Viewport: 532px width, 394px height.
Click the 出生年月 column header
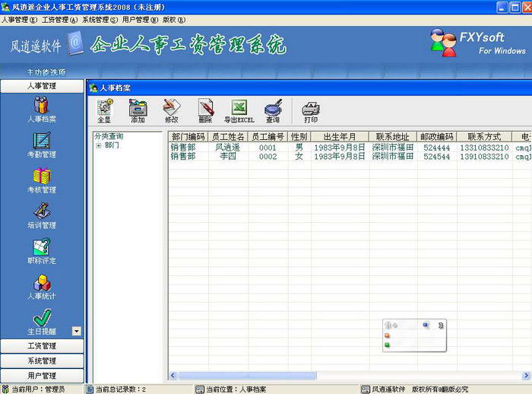coord(340,137)
